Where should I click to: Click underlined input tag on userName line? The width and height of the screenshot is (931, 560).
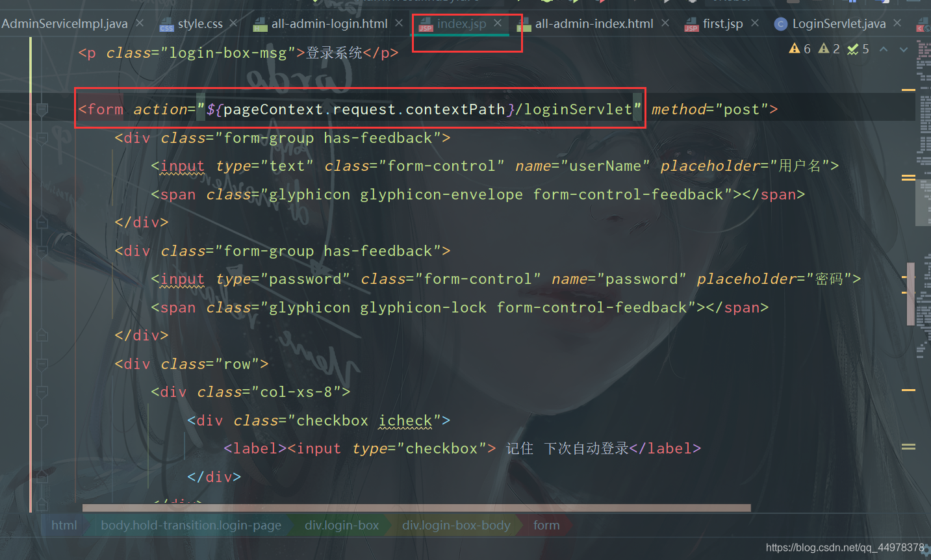point(183,166)
